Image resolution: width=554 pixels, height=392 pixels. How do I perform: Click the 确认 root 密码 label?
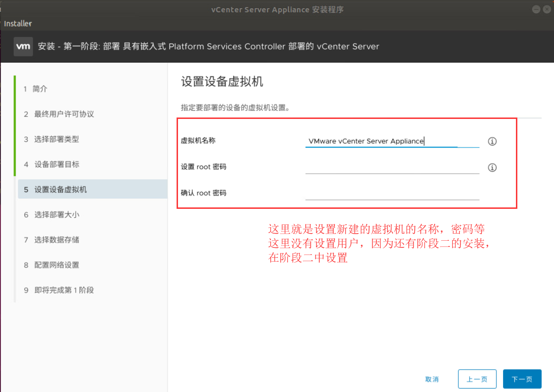click(204, 193)
